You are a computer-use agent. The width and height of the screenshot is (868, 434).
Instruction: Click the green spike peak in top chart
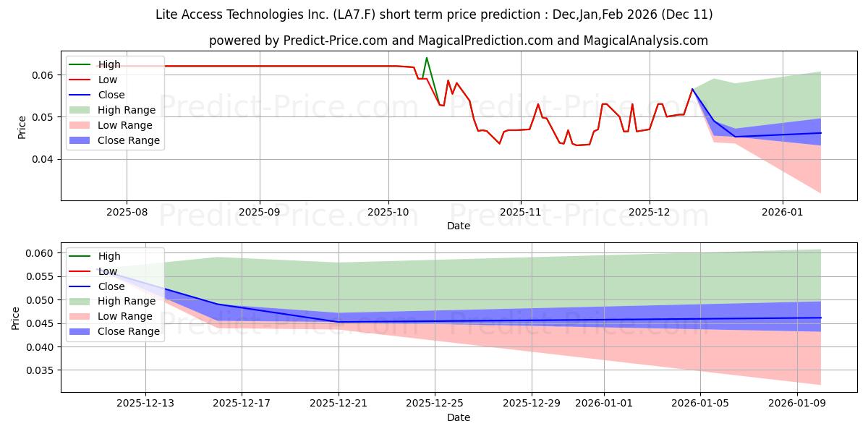(x=427, y=58)
